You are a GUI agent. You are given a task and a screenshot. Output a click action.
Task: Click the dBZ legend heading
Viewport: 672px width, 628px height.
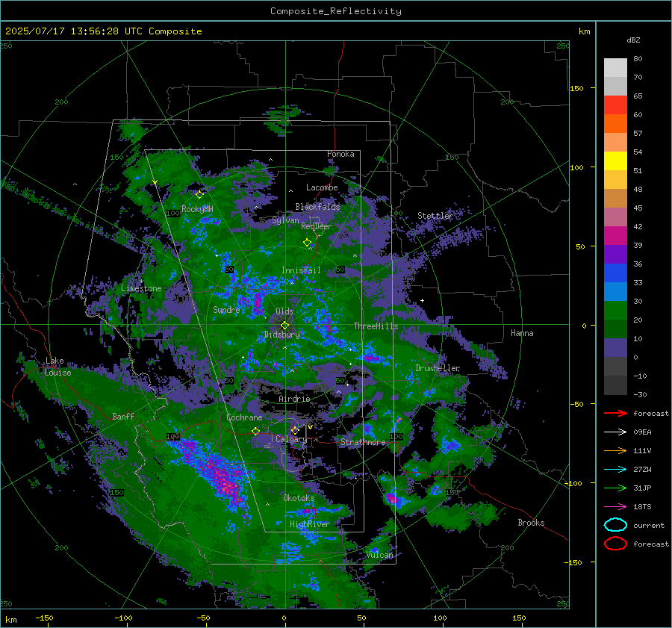point(633,40)
